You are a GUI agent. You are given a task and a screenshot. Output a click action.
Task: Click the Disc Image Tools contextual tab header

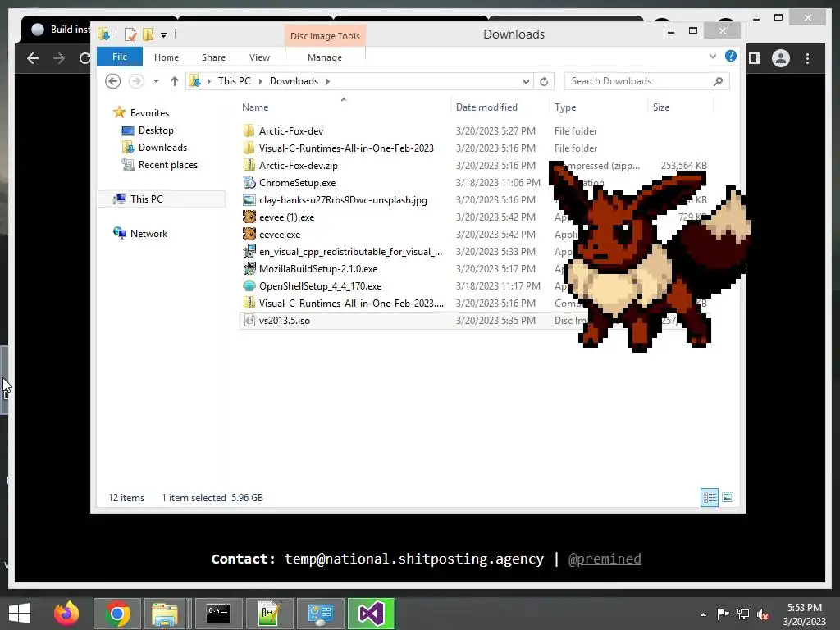325,36
